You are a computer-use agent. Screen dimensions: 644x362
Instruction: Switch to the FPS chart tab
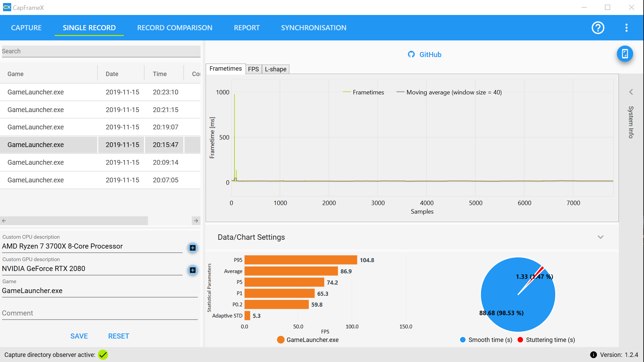(x=253, y=69)
